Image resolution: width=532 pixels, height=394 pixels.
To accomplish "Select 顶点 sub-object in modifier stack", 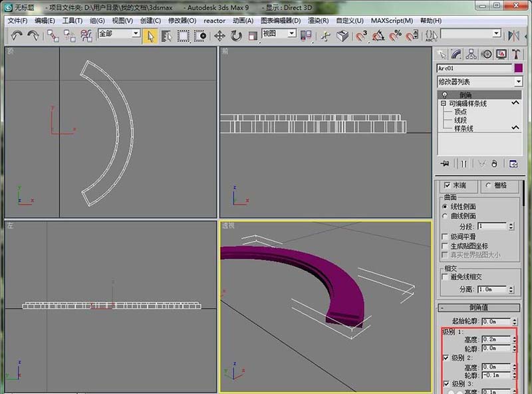I will pyautogui.click(x=460, y=112).
